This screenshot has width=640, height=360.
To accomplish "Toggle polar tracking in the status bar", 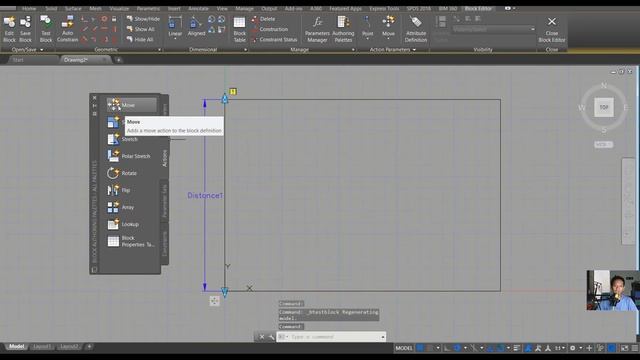I will tap(457, 348).
